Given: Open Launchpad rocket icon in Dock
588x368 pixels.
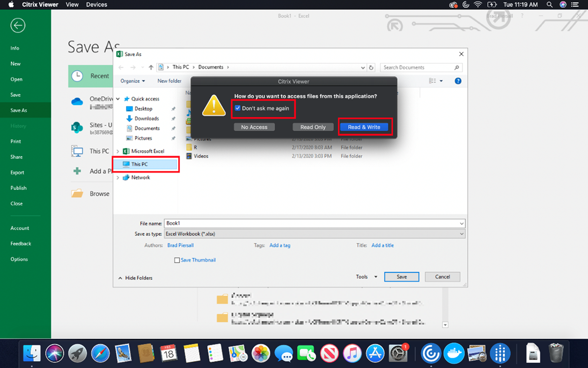Looking at the screenshot, I should point(78,353).
